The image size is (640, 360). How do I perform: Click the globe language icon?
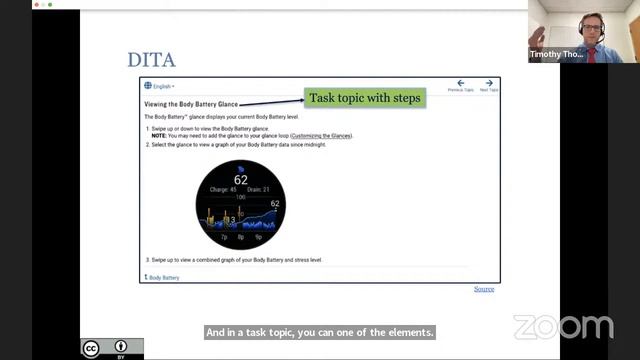pos(148,85)
